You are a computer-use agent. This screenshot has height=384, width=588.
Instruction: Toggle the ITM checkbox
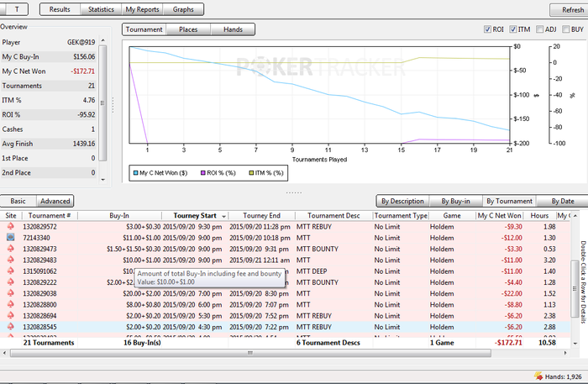pos(513,29)
